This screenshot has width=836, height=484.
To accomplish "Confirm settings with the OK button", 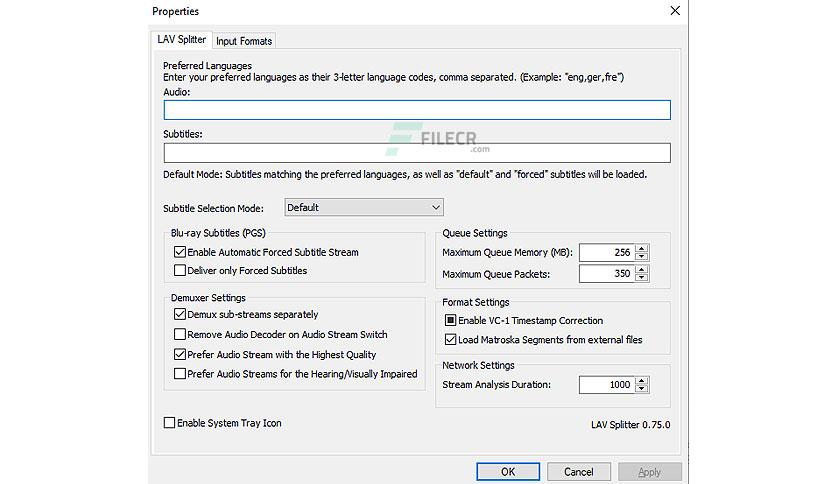I will pyautogui.click(x=508, y=472).
